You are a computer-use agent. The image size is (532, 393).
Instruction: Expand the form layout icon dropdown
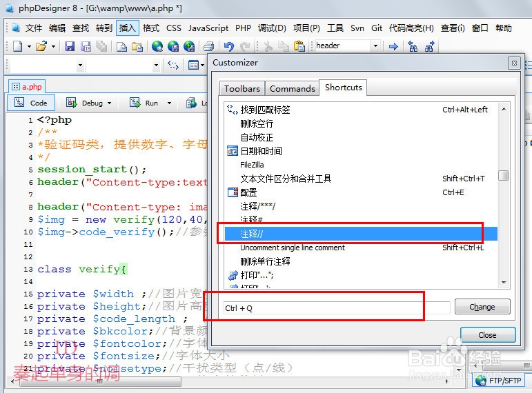203,64
